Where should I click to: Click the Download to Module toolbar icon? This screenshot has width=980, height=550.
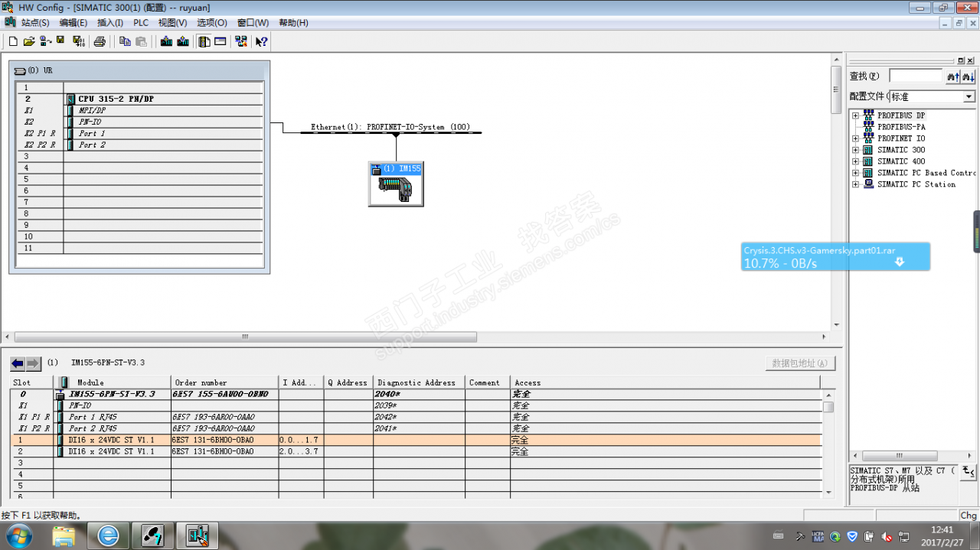166,41
